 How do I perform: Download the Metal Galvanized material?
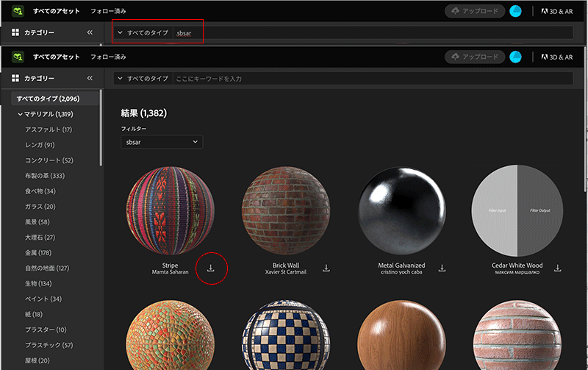click(442, 268)
